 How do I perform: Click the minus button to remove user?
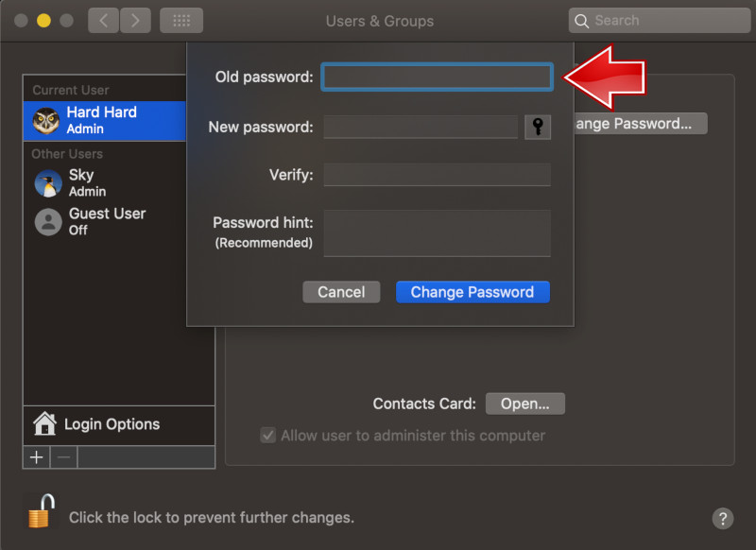[x=63, y=457]
